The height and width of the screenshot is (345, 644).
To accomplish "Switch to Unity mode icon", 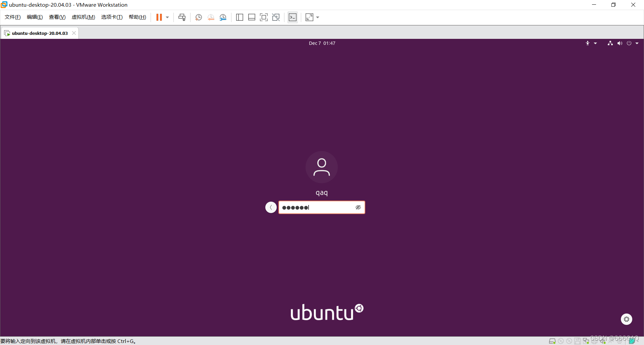I will tap(276, 17).
